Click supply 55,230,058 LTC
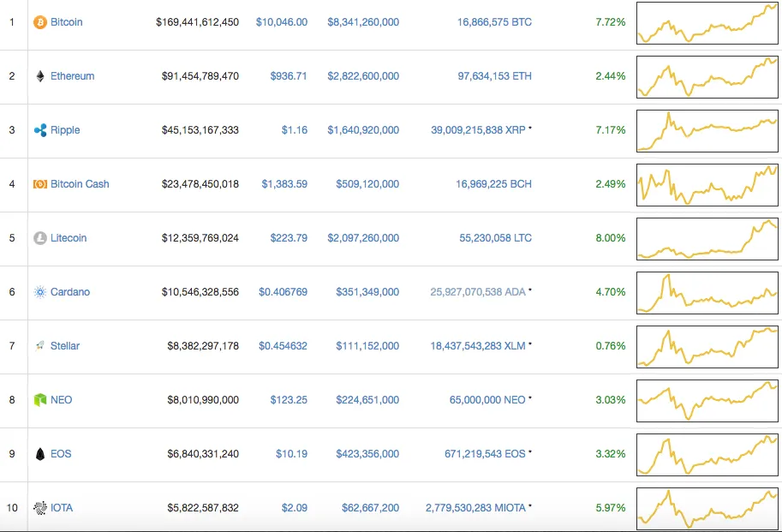Viewport: 782px width, 532px height. 496,238
